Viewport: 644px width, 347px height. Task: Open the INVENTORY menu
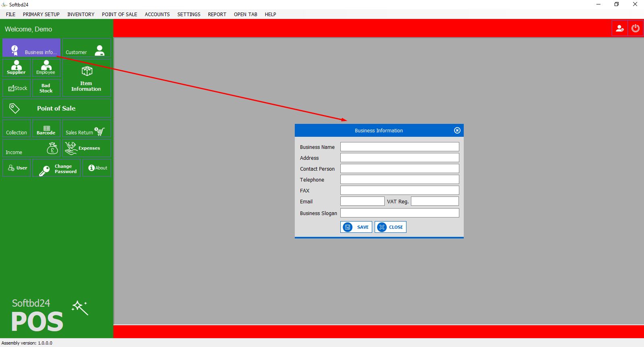[81, 14]
